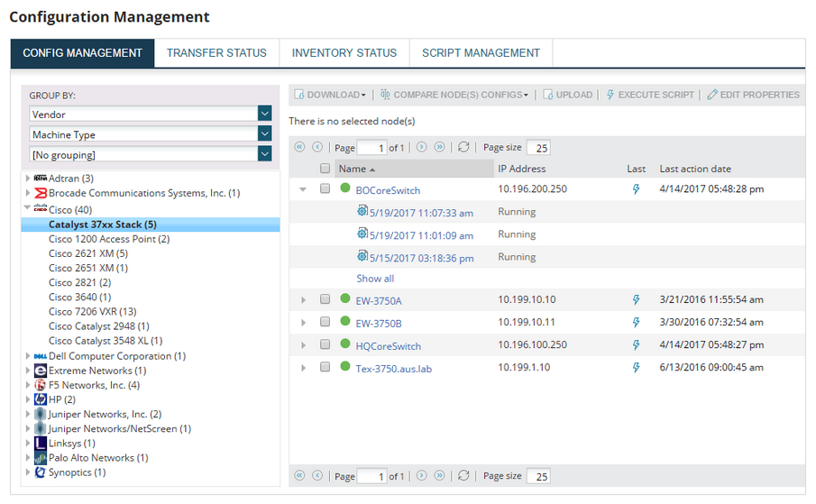This screenshot has height=504, width=816.
Task: Go to previous page in top pager
Action: coord(317,147)
